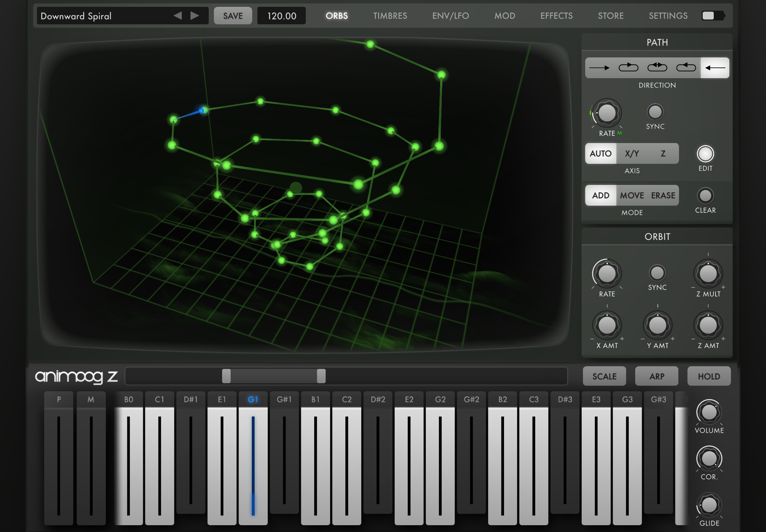This screenshot has height=532, width=766.
Task: Choose ERASE mode
Action: (x=663, y=196)
